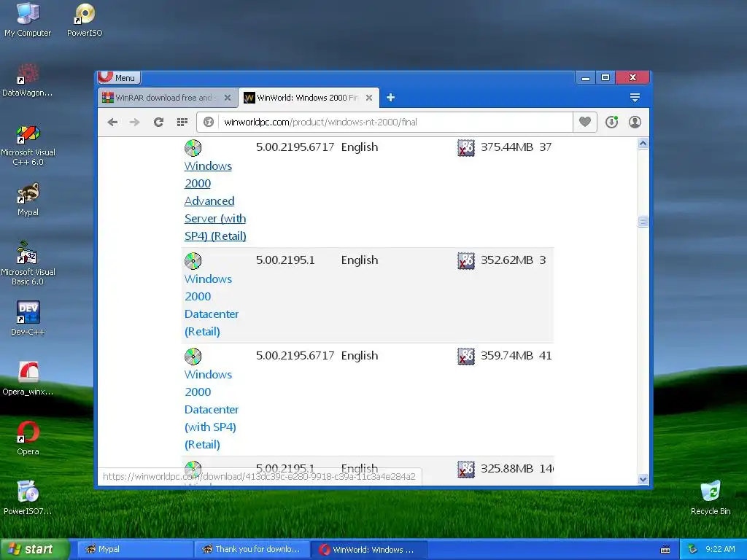Click disc icon of 352.62MB Datacenter row
The height and width of the screenshot is (560, 747).
(x=193, y=261)
